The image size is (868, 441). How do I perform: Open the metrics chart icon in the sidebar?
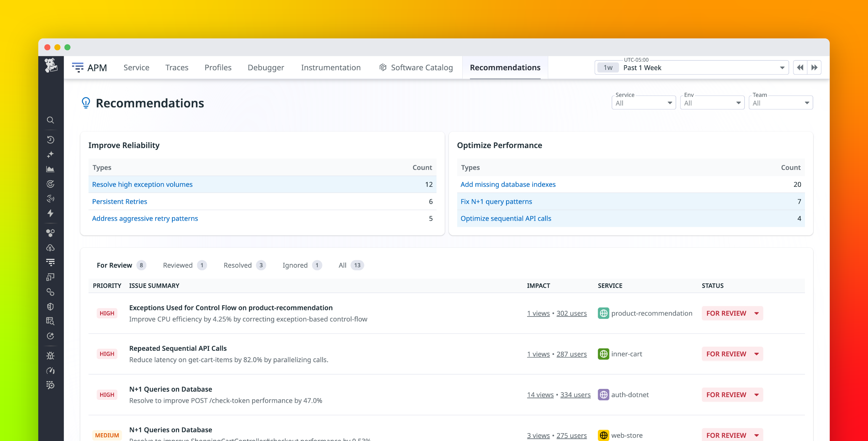click(50, 169)
